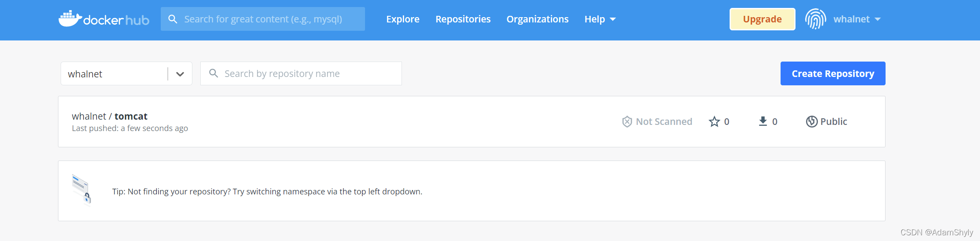Screen dimensions: 980x241
Task: Click the download icon on tomcat row
Action: pyautogui.click(x=763, y=121)
